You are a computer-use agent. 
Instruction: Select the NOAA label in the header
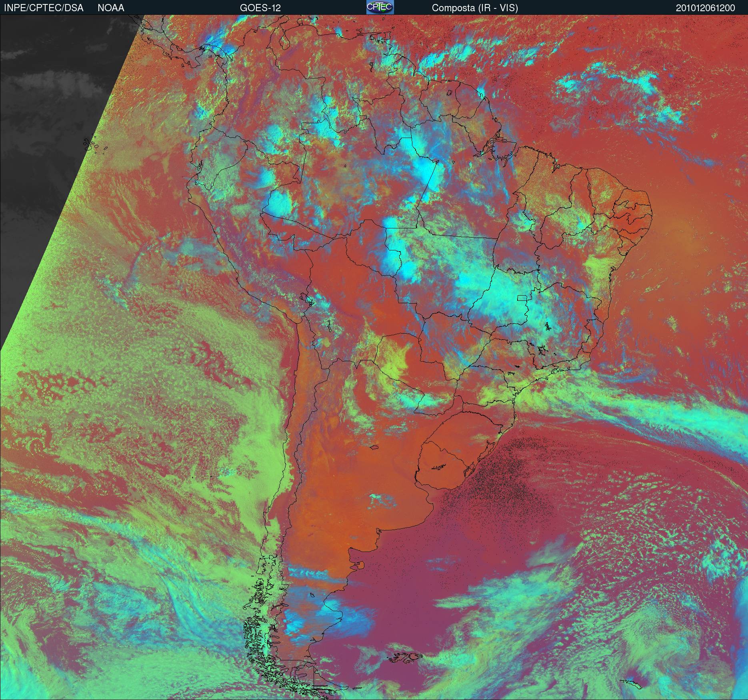coord(111,8)
